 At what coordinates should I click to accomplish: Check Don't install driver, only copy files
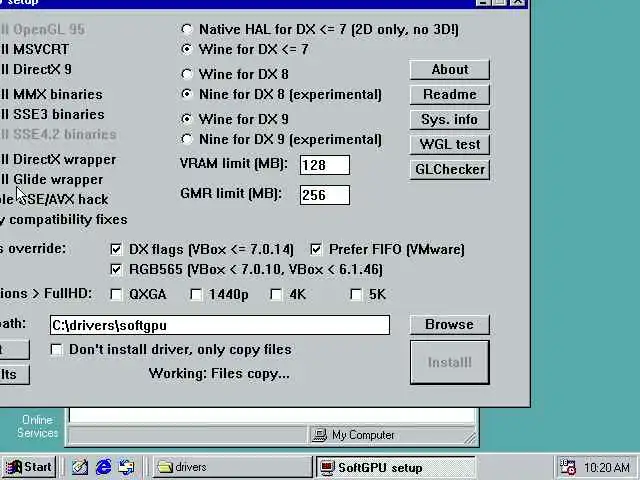(x=56, y=349)
